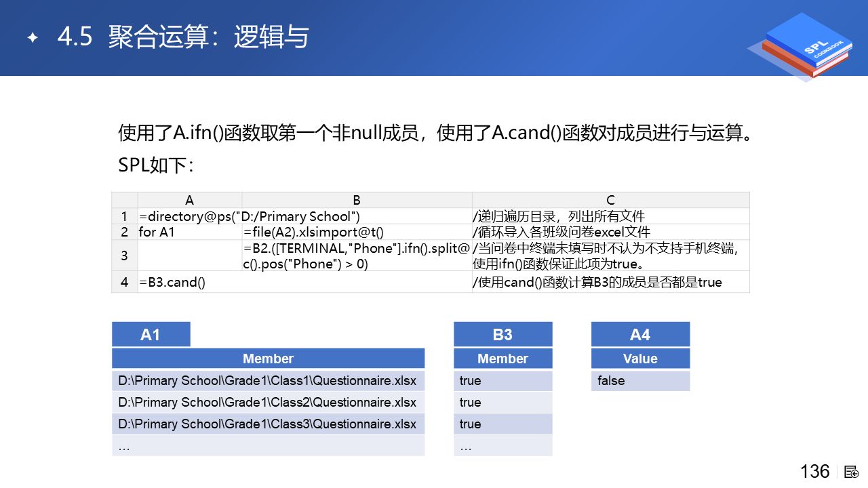Click the Member header under B3
The image size is (868, 488).
point(503,359)
